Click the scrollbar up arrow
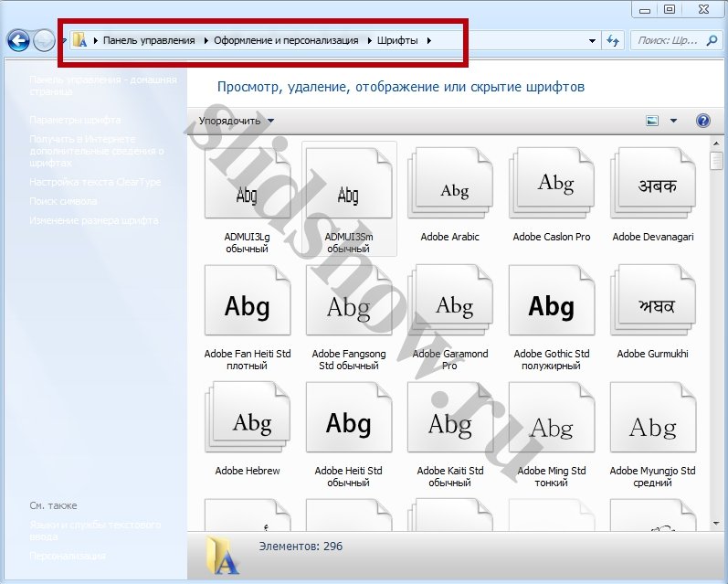The height and width of the screenshot is (584, 728). point(716,143)
